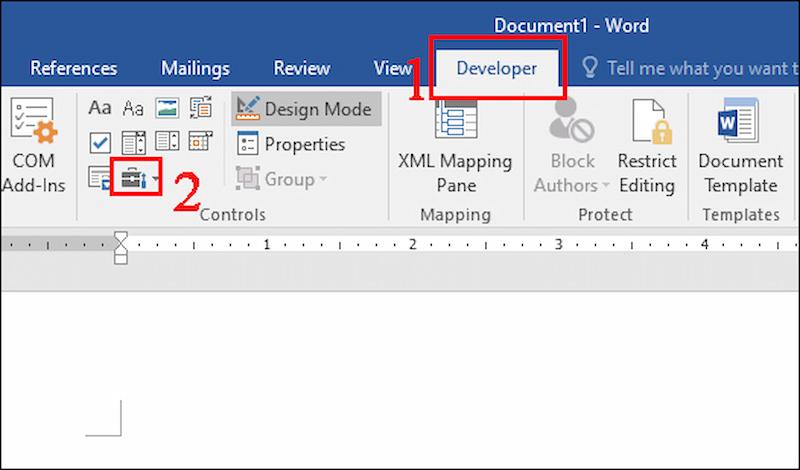
Task: Switch to the References tab
Action: point(73,68)
